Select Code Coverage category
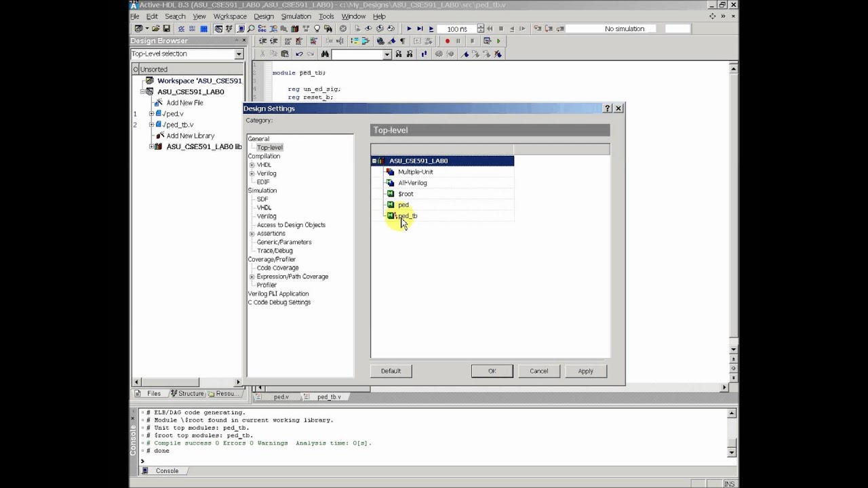This screenshot has width=868, height=488. coord(277,268)
